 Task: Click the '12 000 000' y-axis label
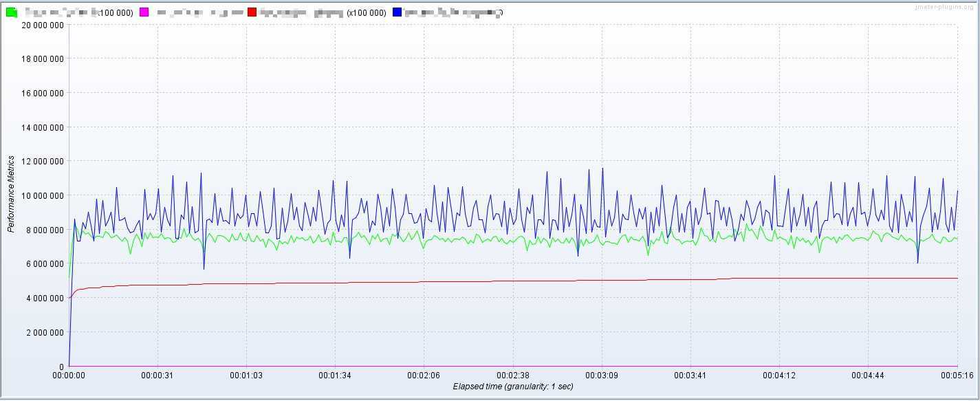pyautogui.click(x=43, y=162)
